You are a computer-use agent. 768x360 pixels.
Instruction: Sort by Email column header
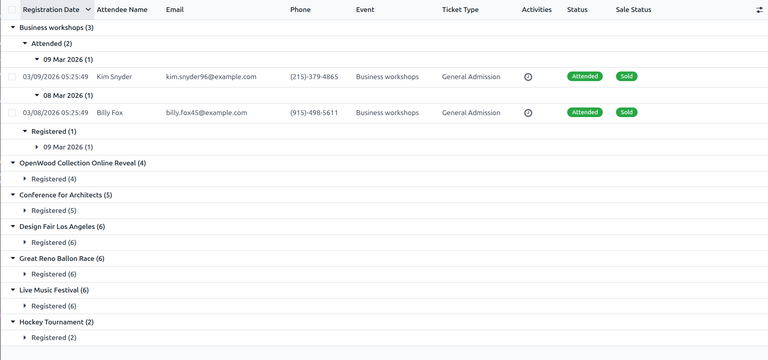coord(175,10)
